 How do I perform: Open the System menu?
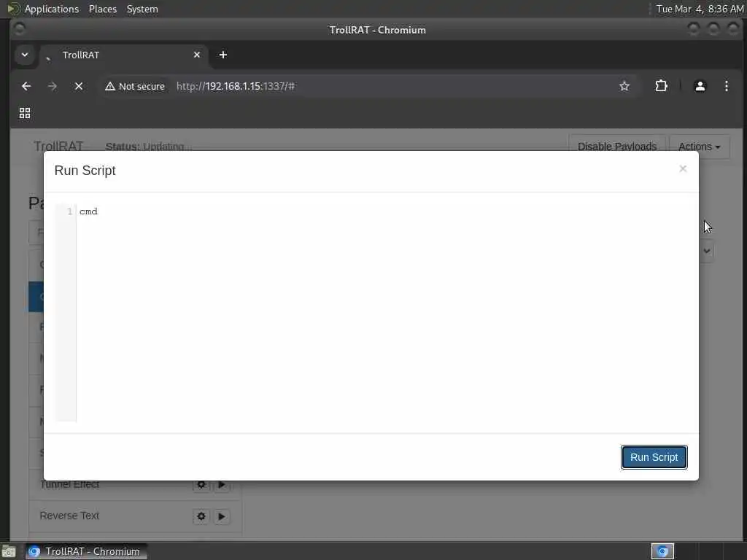point(142,9)
